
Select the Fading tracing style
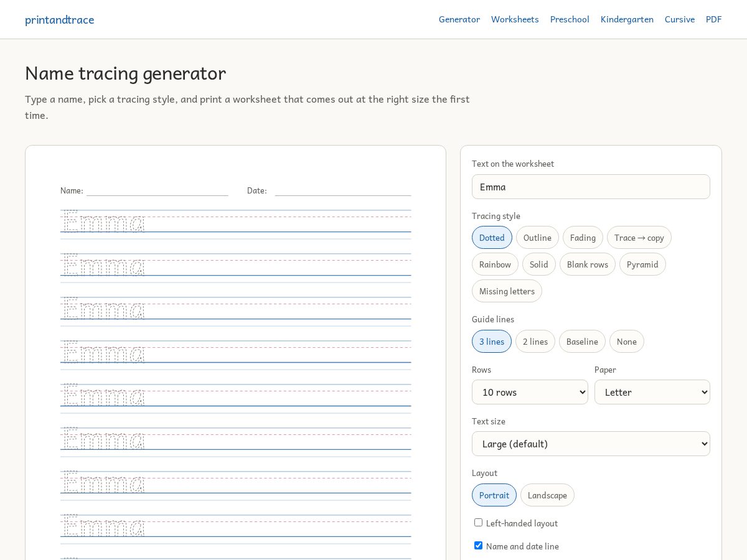pos(583,238)
